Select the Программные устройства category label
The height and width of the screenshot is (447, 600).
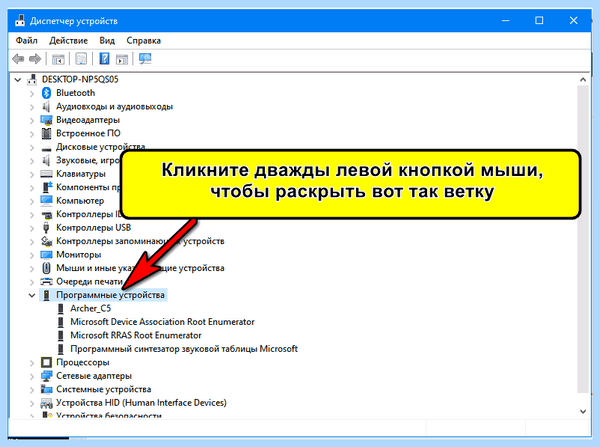110,295
